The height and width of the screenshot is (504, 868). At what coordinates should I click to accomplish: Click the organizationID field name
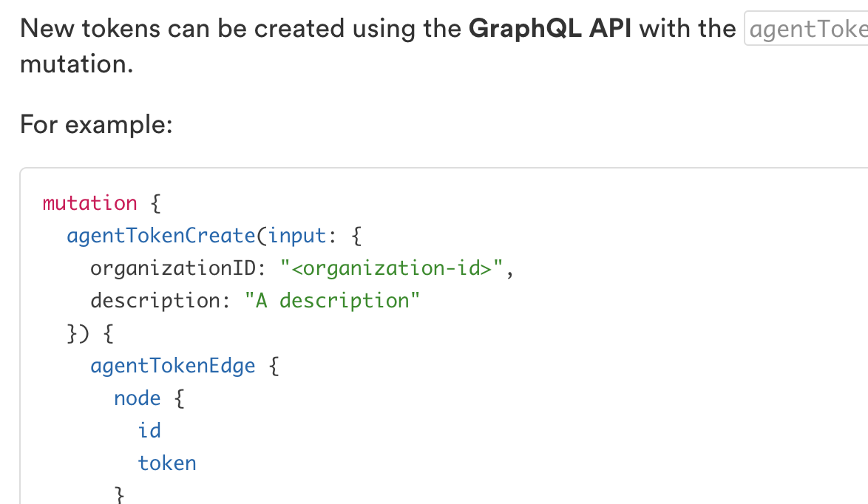coord(172,268)
